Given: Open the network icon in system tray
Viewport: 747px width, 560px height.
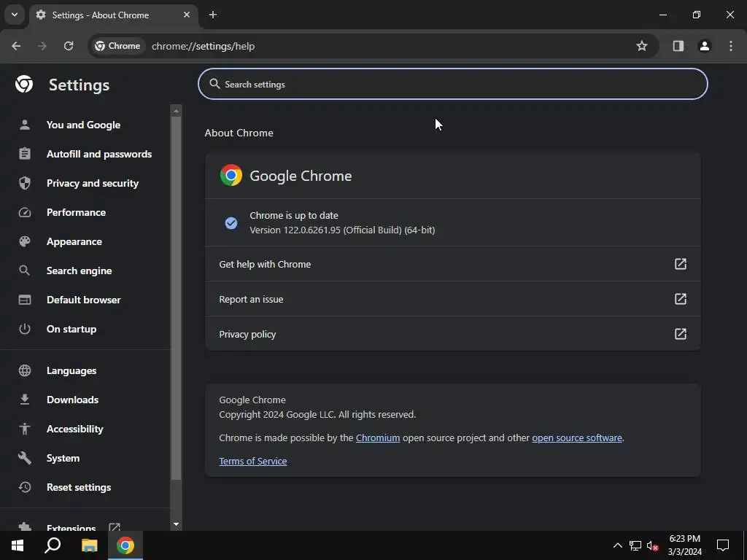Looking at the screenshot, I should (x=635, y=545).
